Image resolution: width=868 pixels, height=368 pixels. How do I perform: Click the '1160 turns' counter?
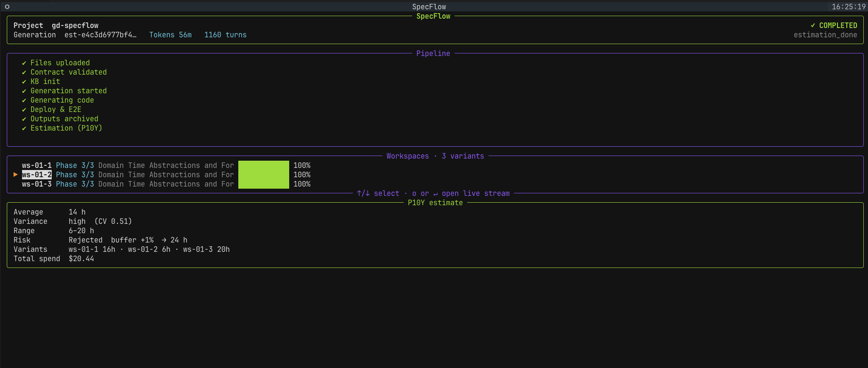point(226,35)
